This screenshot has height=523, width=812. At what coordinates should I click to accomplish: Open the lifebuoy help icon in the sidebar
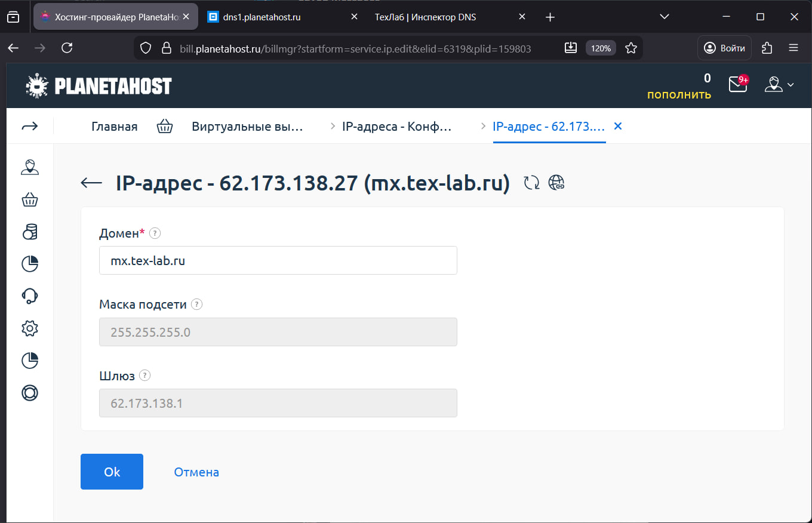[x=30, y=392]
